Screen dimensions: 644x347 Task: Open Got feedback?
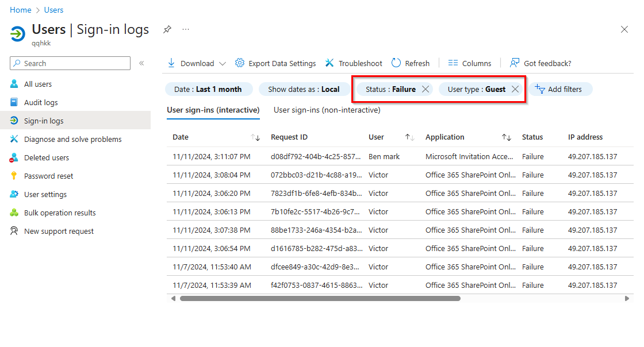[540, 63]
